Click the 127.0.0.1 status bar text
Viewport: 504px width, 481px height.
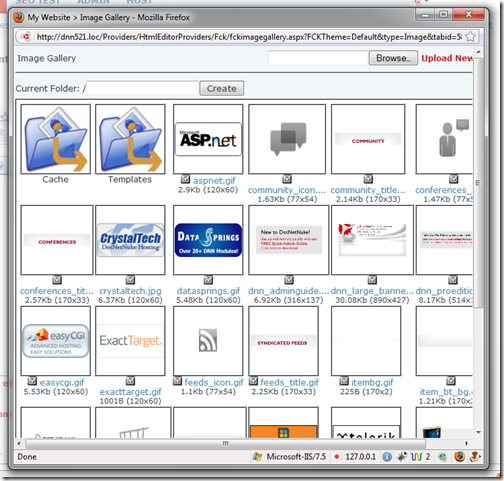click(360, 457)
